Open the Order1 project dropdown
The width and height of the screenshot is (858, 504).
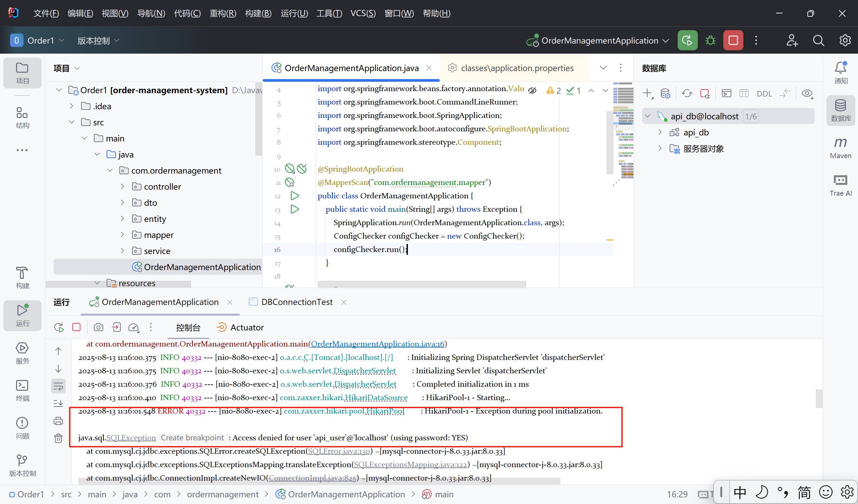pyautogui.click(x=37, y=41)
